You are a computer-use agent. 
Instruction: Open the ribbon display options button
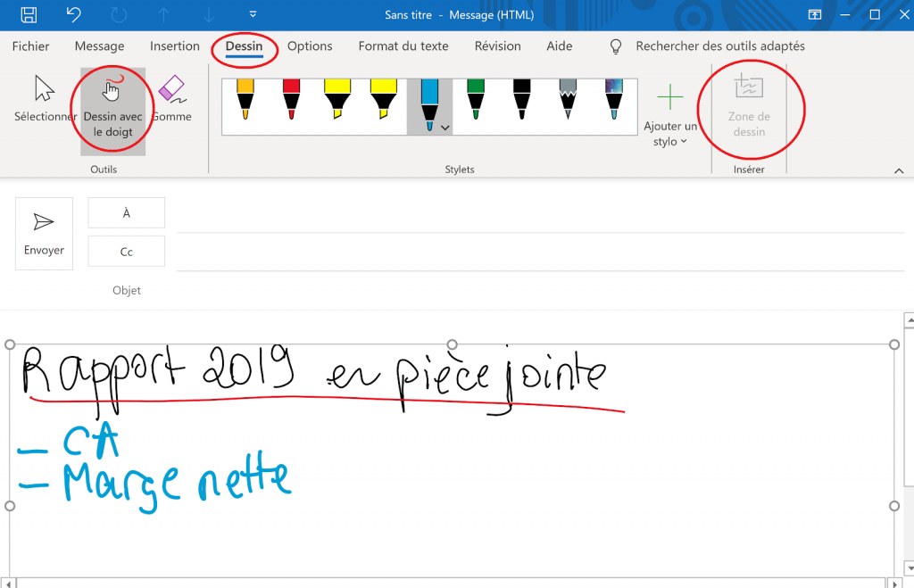coord(814,14)
